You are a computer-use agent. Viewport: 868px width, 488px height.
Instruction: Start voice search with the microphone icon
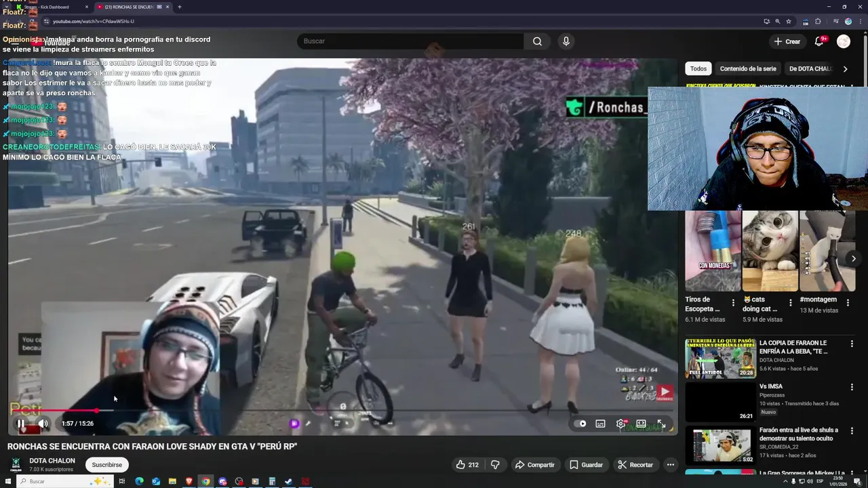[566, 41]
